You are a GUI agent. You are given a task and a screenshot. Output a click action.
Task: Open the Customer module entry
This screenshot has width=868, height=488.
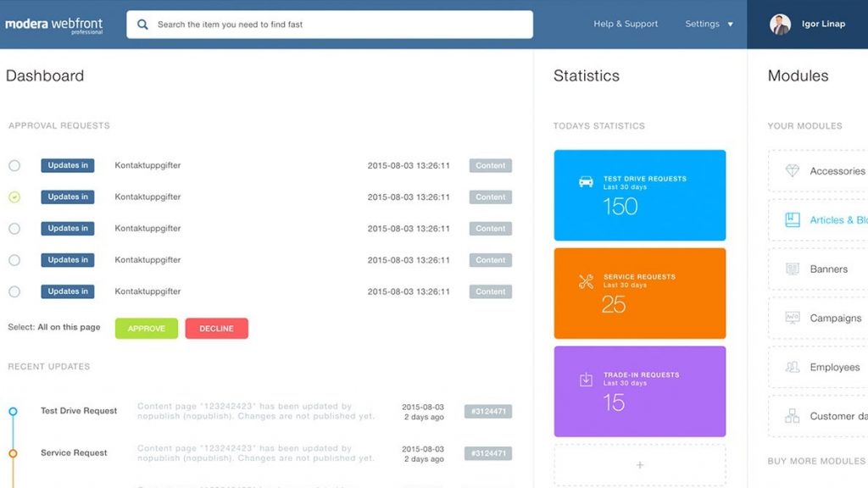tap(837, 416)
